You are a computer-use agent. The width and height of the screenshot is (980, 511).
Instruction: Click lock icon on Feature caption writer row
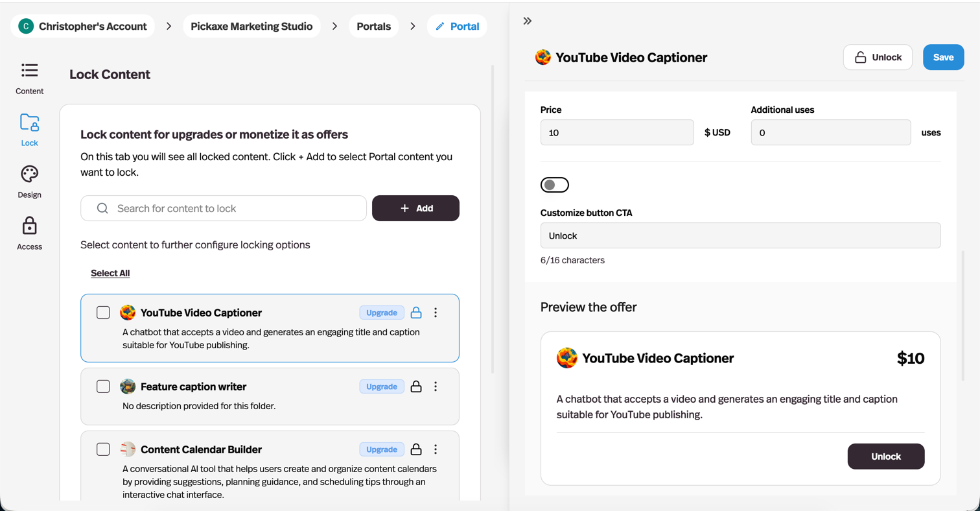[x=416, y=387]
